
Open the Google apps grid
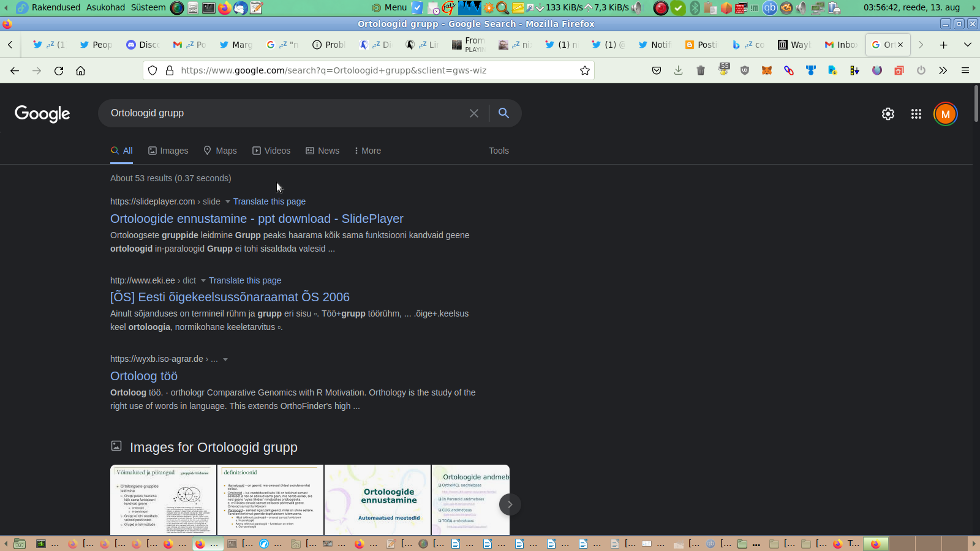point(916,114)
